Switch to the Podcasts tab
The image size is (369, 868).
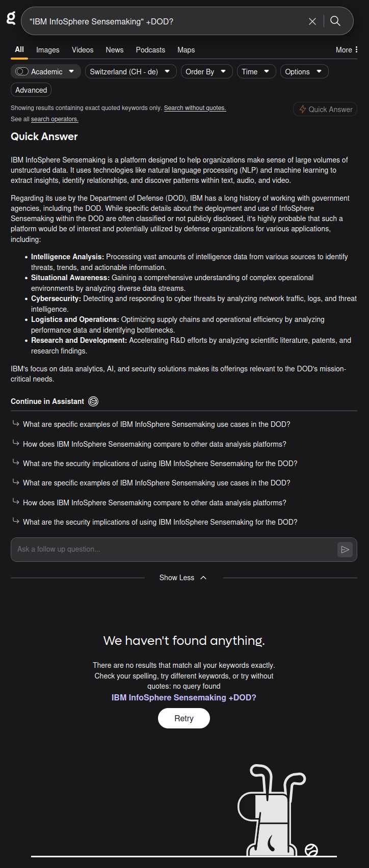pyautogui.click(x=150, y=50)
